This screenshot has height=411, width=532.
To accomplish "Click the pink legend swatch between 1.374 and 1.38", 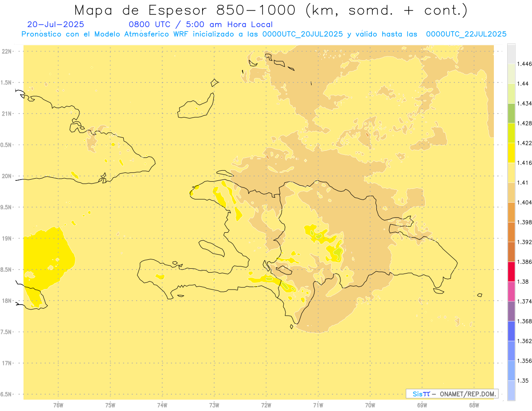I will [x=511, y=291].
